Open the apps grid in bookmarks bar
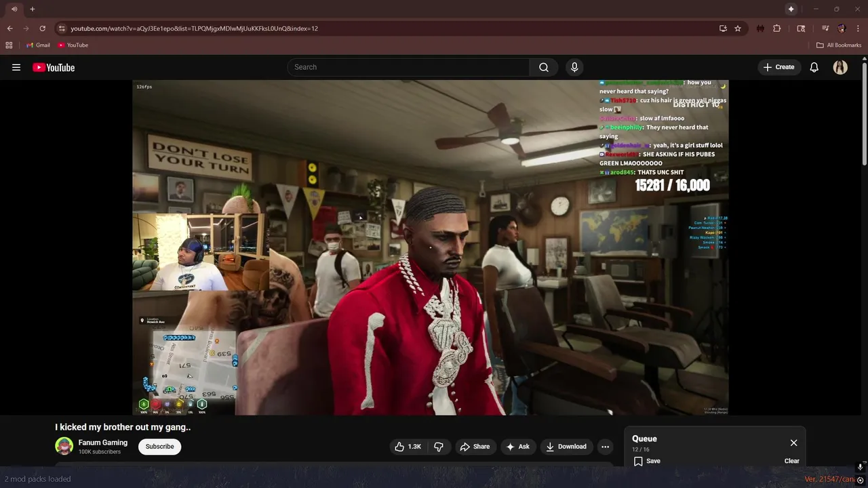Image resolution: width=868 pixels, height=488 pixels. tap(9, 45)
